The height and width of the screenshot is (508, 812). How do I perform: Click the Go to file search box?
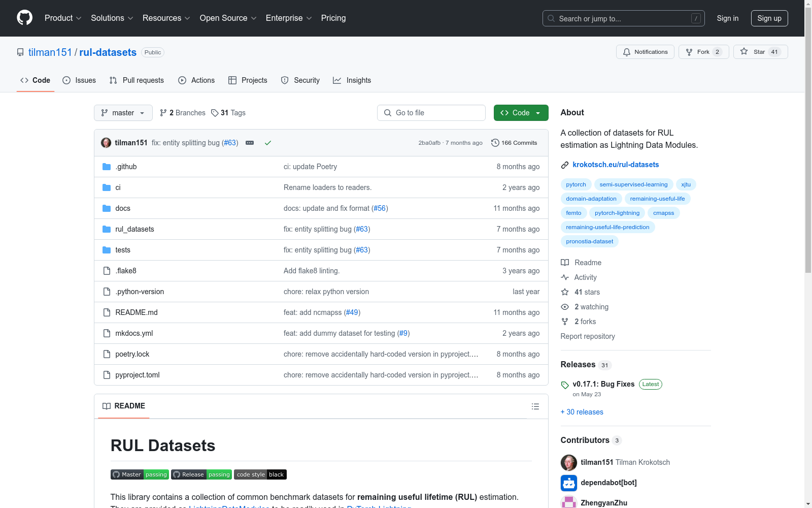pos(431,113)
